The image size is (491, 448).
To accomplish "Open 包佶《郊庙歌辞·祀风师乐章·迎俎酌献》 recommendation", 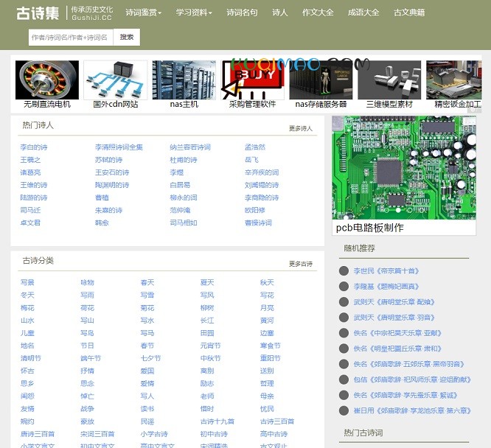I will pos(412,379).
